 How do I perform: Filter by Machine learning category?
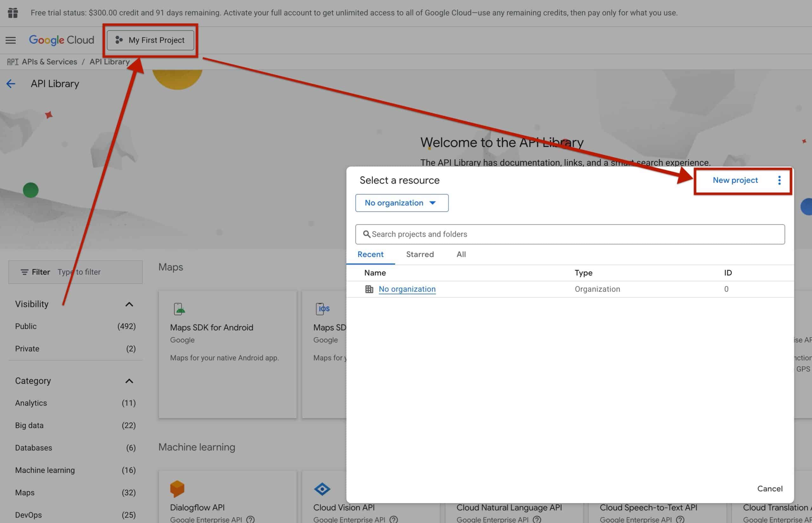pos(45,470)
